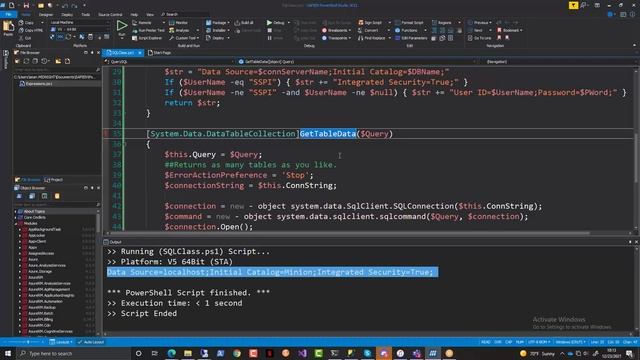This screenshot has height=360, width=640.
Task: Click the yellow icon in Object Browser toolbar
Action: 57,196
